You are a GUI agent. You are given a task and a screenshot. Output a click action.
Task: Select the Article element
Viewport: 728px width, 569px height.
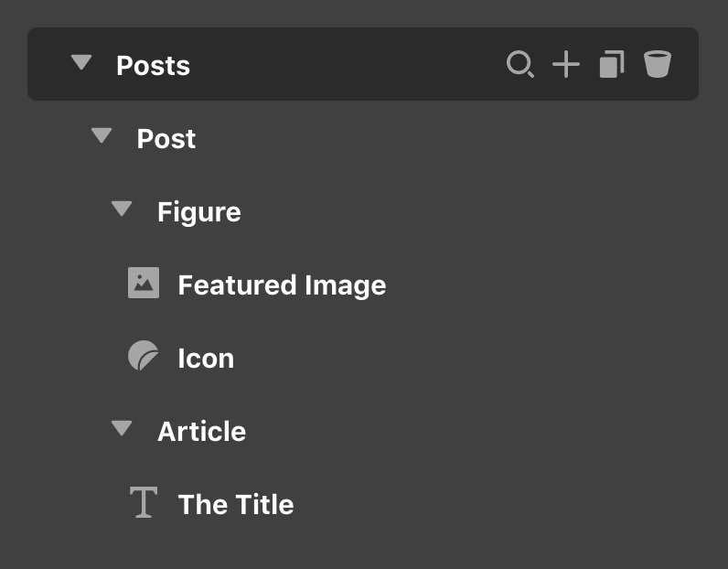pos(201,432)
